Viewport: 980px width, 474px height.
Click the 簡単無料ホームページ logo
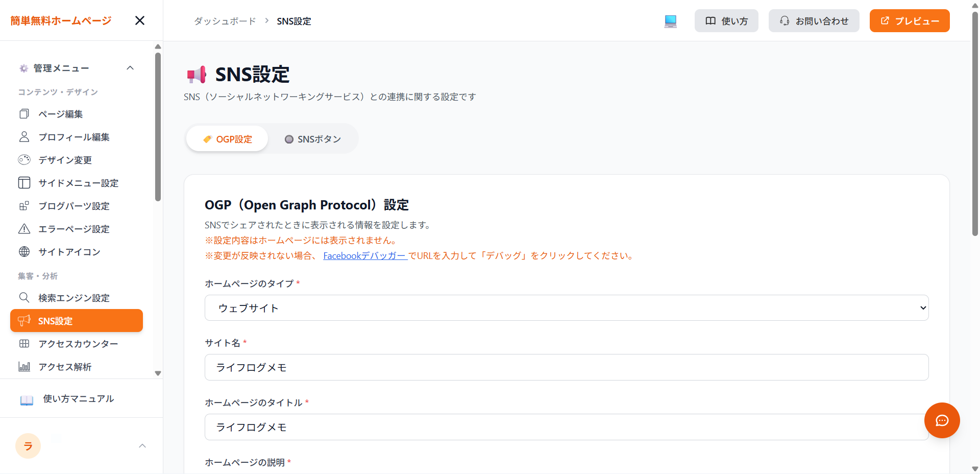pyautogui.click(x=61, y=20)
